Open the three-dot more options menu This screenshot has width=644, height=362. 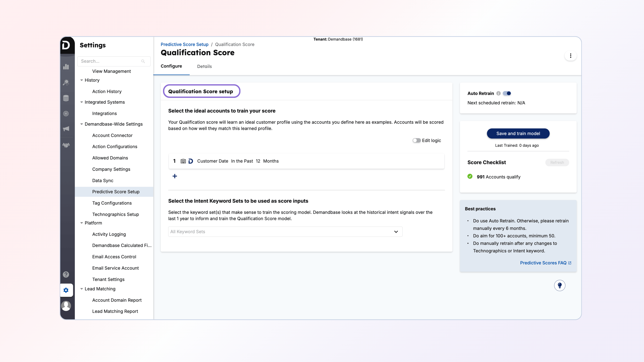[571, 56]
